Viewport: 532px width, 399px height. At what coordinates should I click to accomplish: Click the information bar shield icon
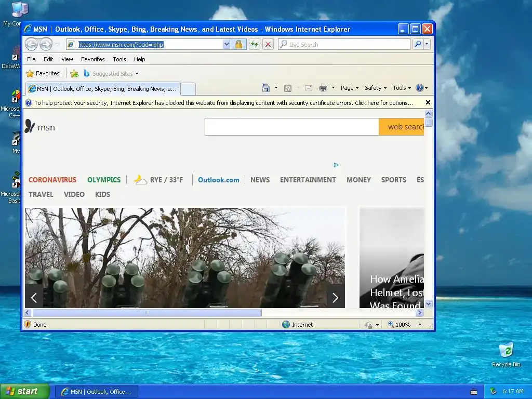(x=29, y=103)
